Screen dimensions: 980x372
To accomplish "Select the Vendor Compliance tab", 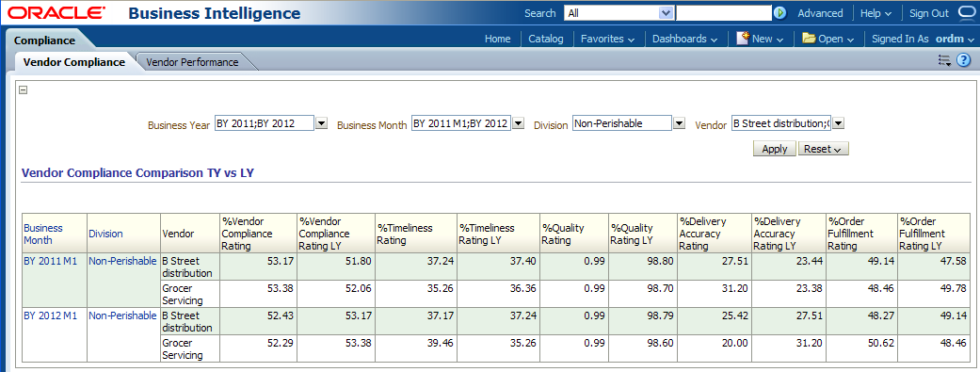I will (73, 62).
